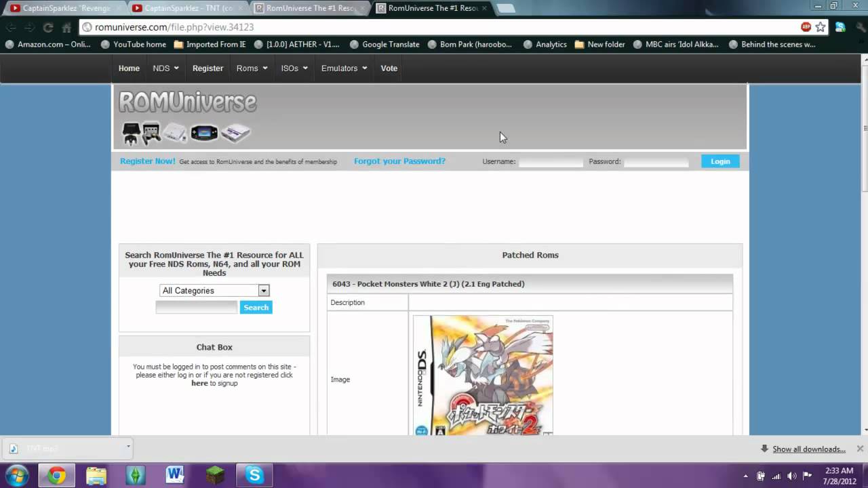Image resolution: width=868 pixels, height=488 pixels.
Task: Open New folder bookmarks folder
Action: point(599,45)
